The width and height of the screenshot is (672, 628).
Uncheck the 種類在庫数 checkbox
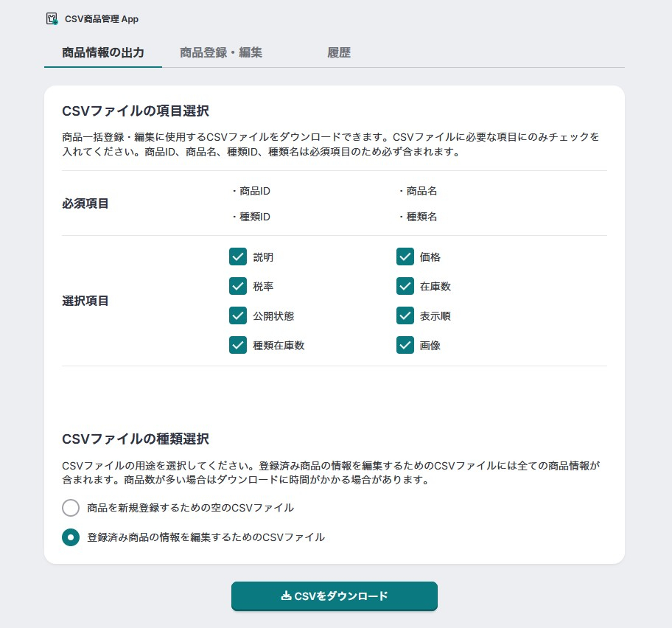pos(238,345)
